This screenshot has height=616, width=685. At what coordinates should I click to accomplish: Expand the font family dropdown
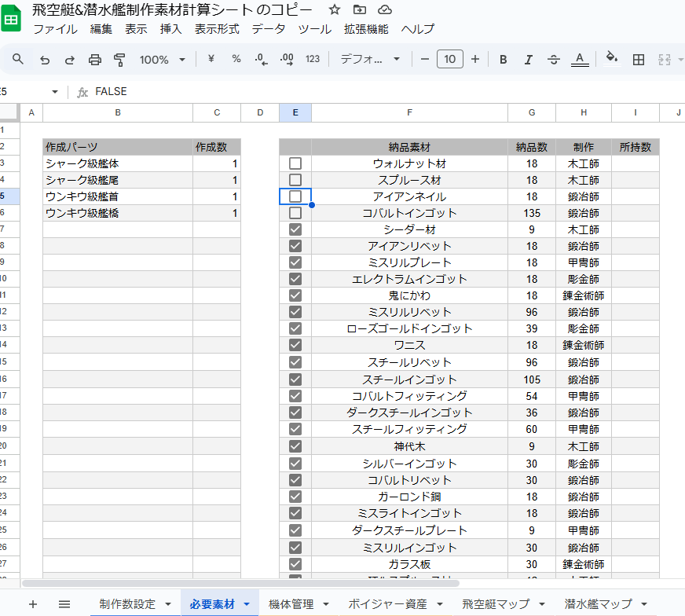click(x=370, y=60)
